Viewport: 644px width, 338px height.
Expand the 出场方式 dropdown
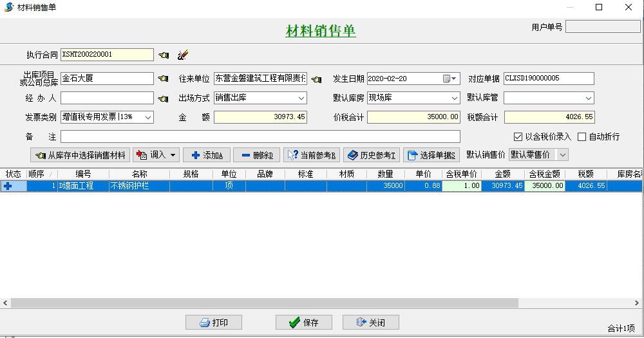[x=301, y=98]
